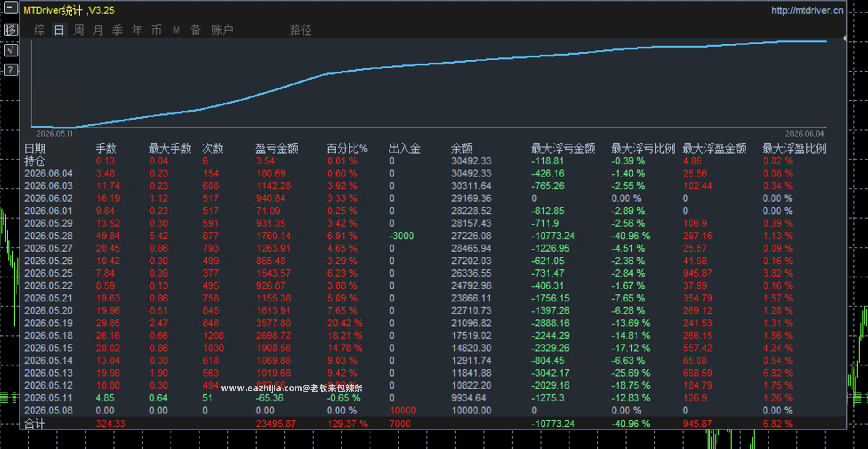868x449 pixels.
Task: Click the loss value -65.36
Action: pos(270,398)
